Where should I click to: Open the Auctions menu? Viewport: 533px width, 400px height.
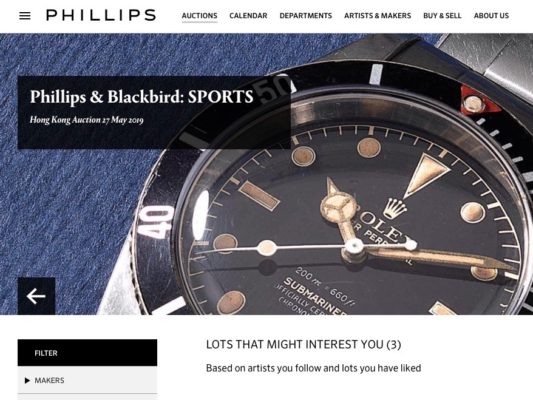coord(200,16)
